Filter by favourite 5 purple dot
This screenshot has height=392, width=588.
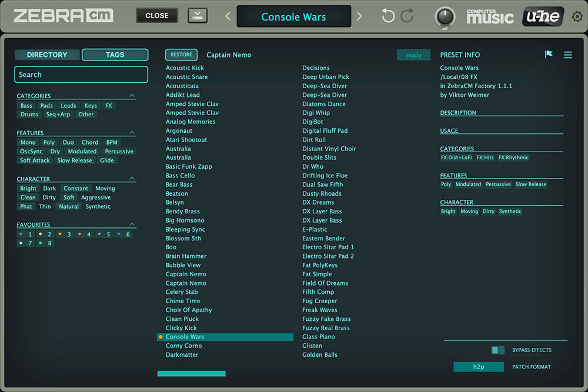(99, 234)
